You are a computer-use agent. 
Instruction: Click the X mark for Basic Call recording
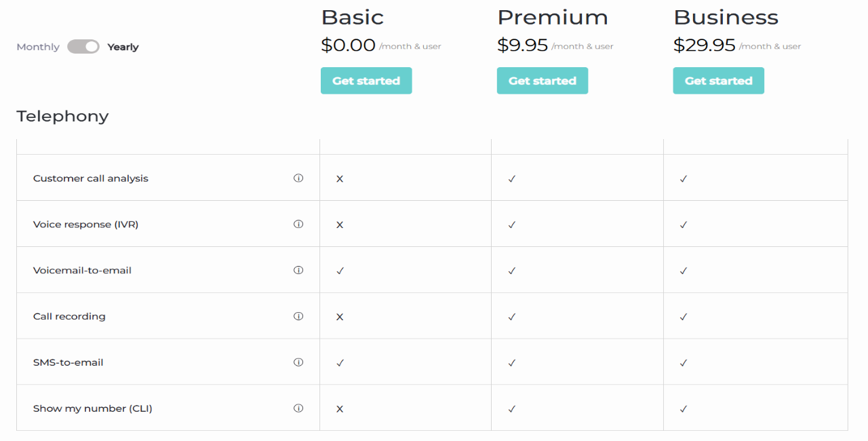click(x=340, y=317)
